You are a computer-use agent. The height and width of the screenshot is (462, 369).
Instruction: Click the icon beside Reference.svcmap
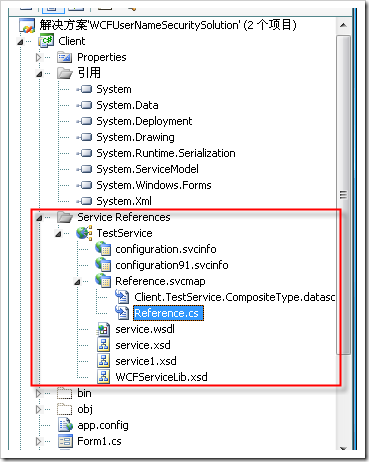pos(103,281)
